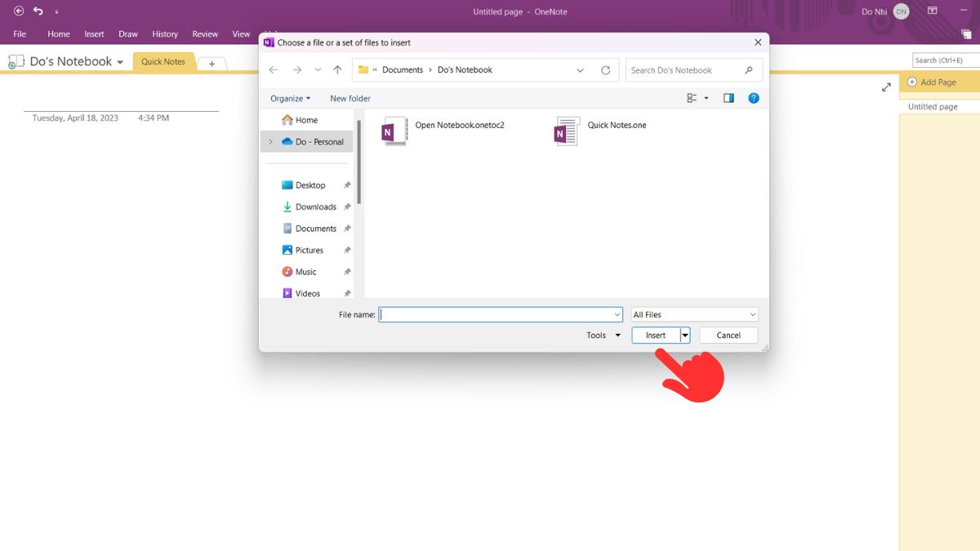Screen dimensions: 980x551
Task: Select Do - Personal OneDrive in navigation pane
Action: coord(314,142)
